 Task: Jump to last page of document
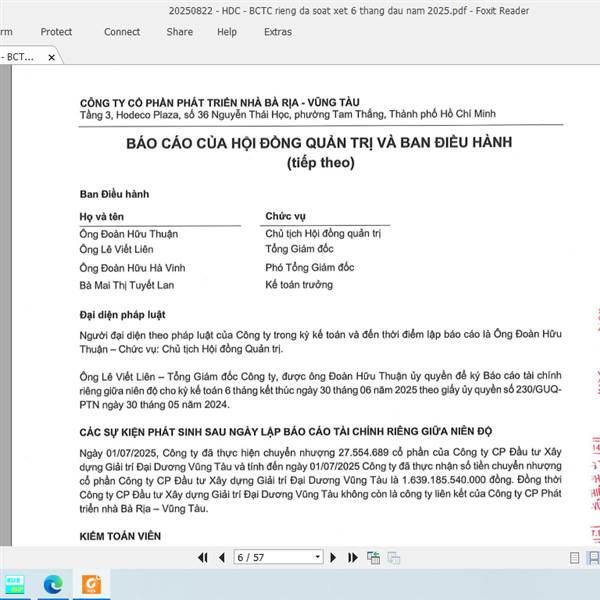(x=352, y=558)
